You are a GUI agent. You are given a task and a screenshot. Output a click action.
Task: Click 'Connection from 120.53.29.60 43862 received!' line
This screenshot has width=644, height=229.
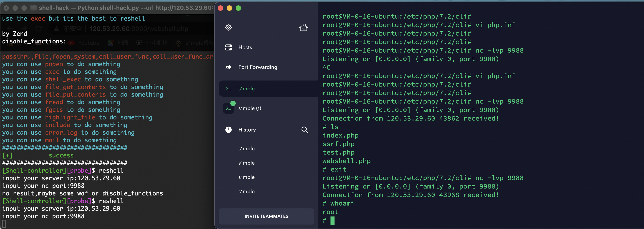(x=411, y=119)
